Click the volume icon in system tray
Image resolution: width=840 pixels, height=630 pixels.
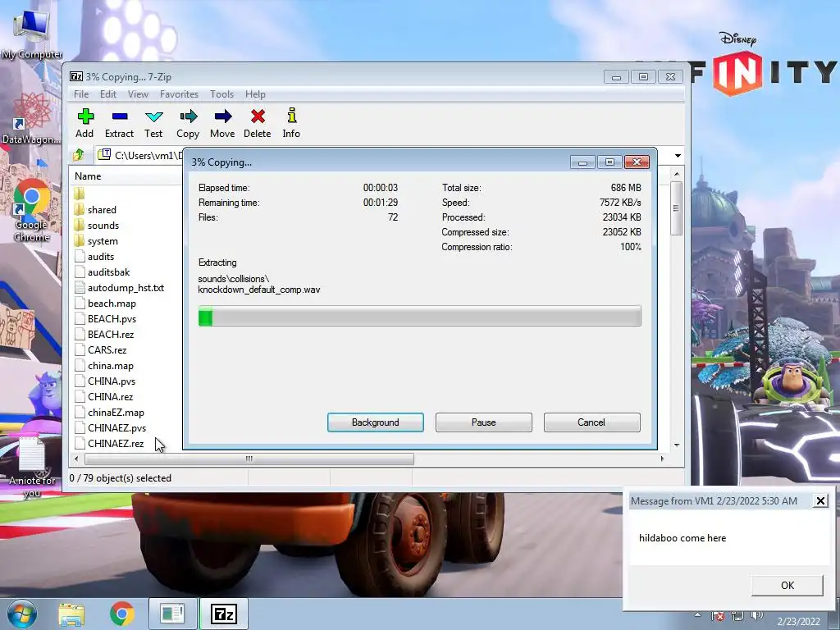click(x=756, y=616)
